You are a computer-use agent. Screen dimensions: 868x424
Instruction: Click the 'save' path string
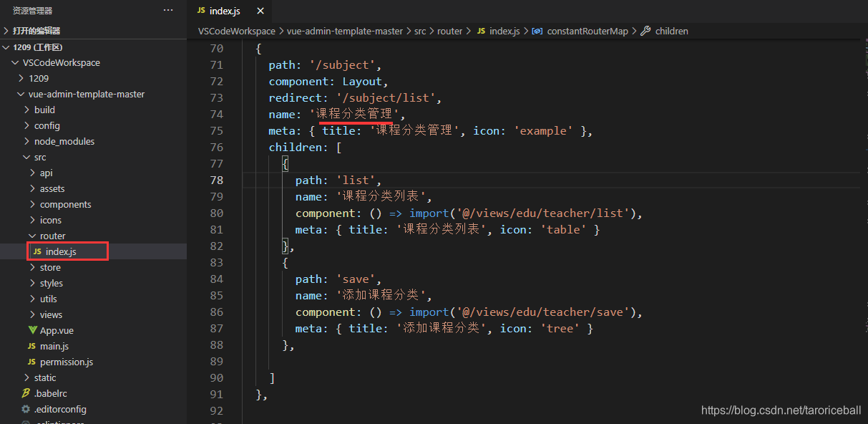(x=356, y=279)
